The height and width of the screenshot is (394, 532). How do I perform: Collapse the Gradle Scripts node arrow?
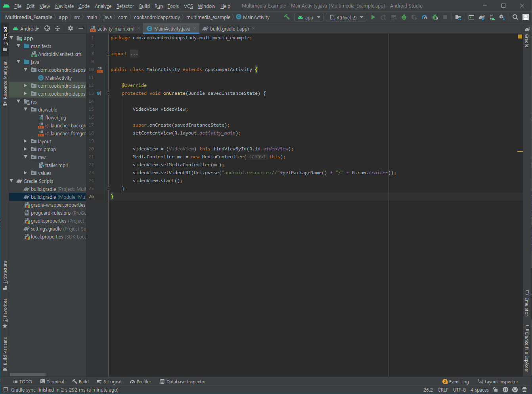click(x=11, y=181)
